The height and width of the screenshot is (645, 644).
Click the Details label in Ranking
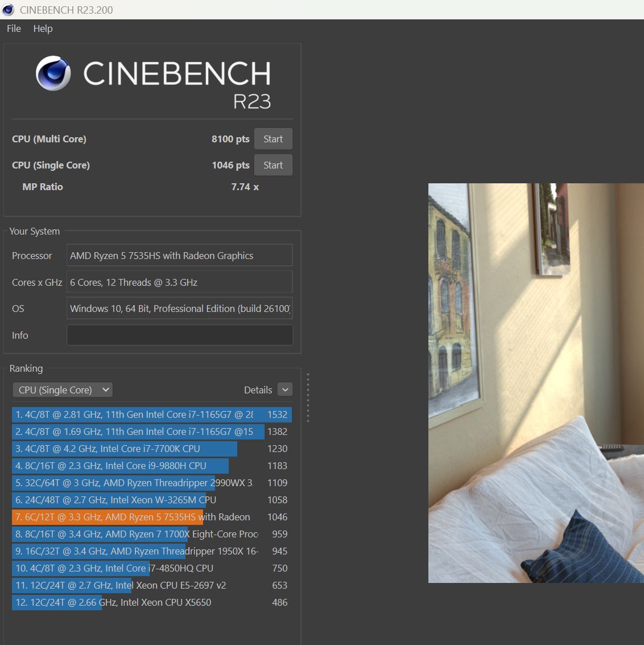click(x=258, y=390)
